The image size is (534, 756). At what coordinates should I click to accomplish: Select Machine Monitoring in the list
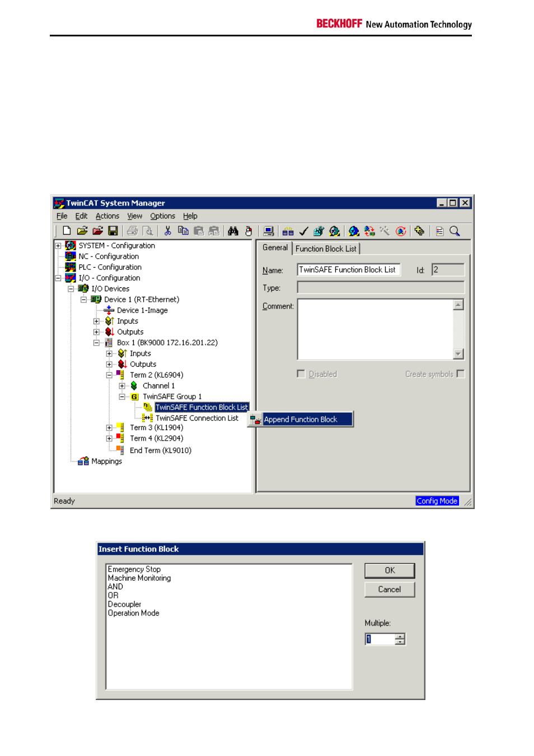click(x=139, y=578)
